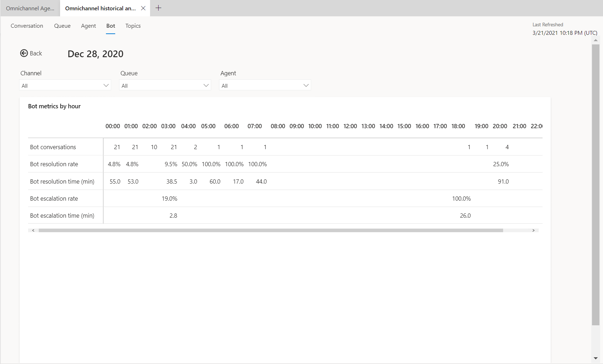603x364 pixels.
Task: Click the 2.8 escalation time value
Action: point(173,216)
